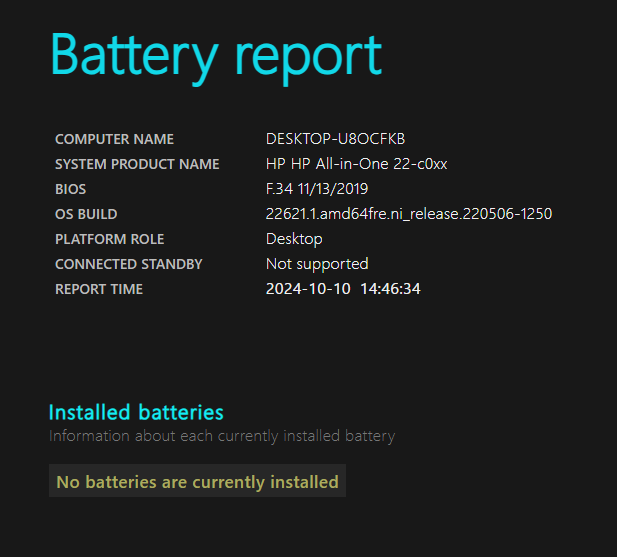
Task: Click the DESKTOP-U8OCFKB computer name value
Action: pos(335,139)
